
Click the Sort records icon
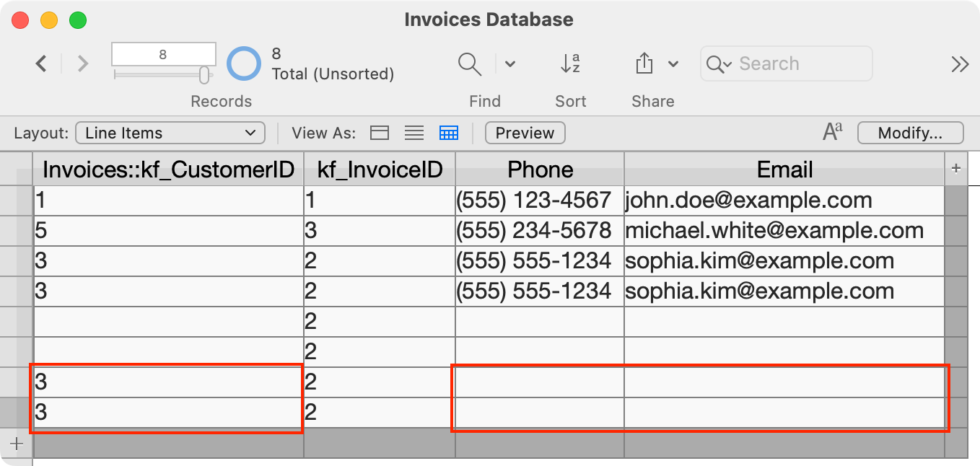570,64
